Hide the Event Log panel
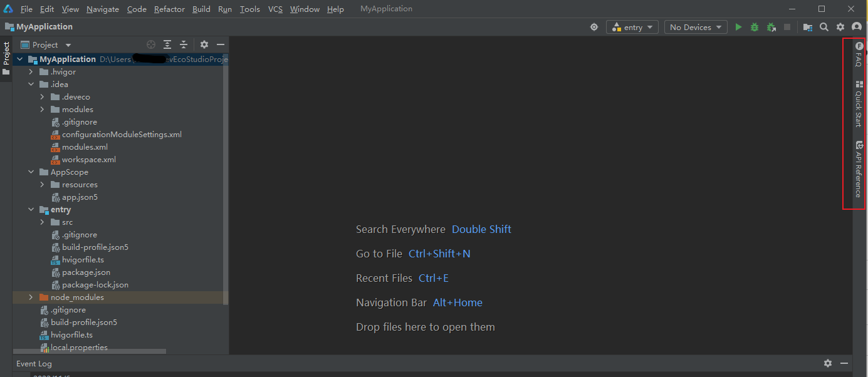This screenshot has width=868, height=377. point(844,363)
